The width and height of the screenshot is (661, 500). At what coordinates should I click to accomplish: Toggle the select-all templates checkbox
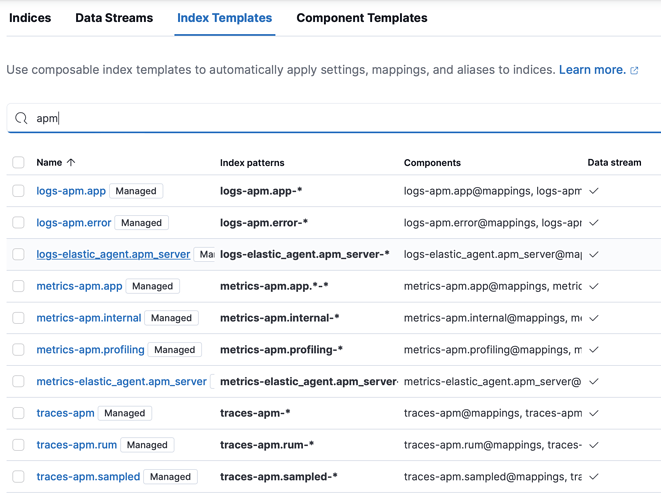pos(18,162)
